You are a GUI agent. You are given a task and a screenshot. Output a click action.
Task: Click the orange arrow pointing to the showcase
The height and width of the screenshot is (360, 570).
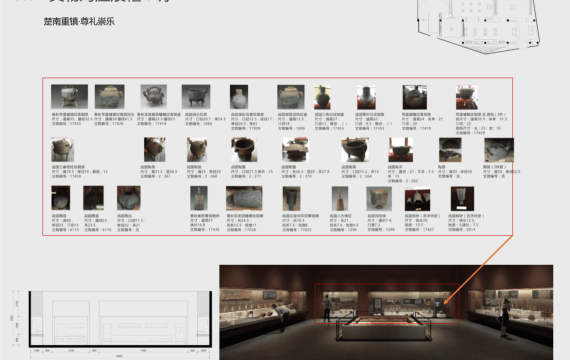pos(478,269)
